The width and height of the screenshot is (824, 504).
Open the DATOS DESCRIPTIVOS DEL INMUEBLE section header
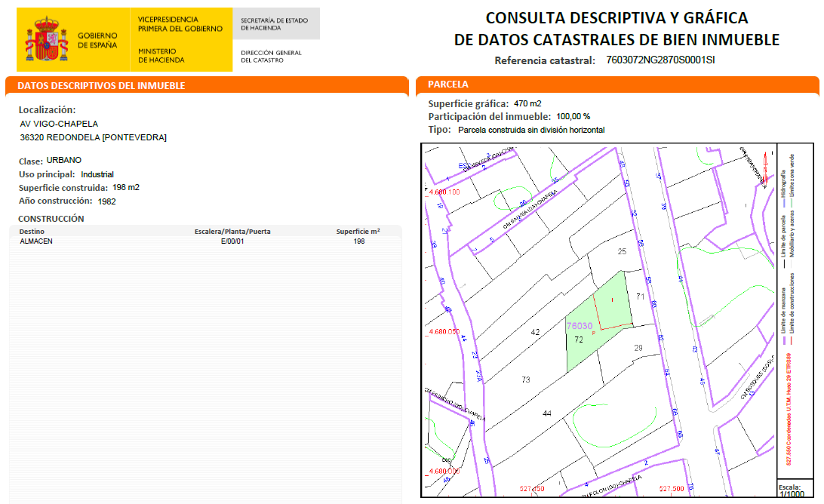point(101,86)
